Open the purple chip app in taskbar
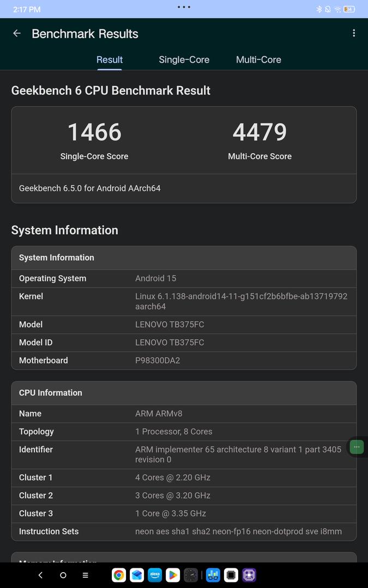Image resolution: width=368 pixels, height=588 pixels. (249, 575)
